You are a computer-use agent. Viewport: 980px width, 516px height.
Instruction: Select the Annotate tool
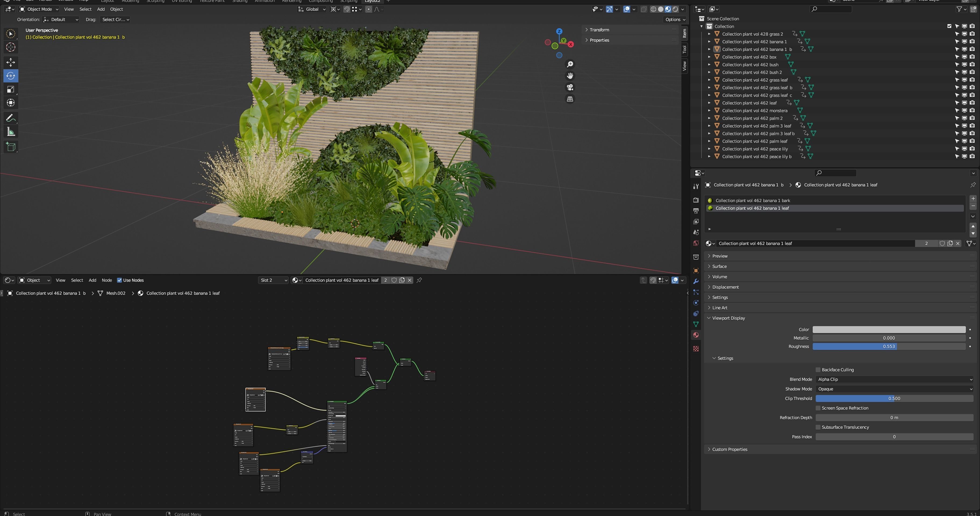pyautogui.click(x=11, y=118)
